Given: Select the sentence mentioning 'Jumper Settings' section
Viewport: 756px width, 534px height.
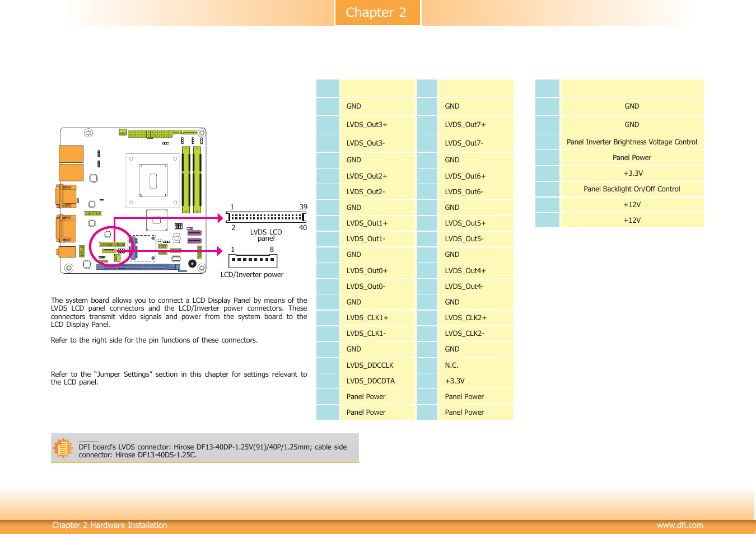Looking at the screenshot, I should (179, 378).
